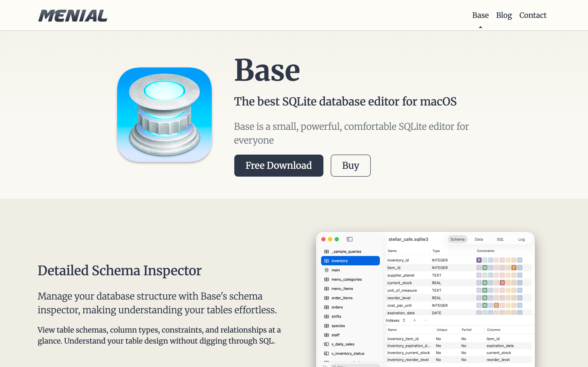This screenshot has height=367, width=588.
Task: Select the v_inventory_status view in sidebar
Action: point(348,353)
